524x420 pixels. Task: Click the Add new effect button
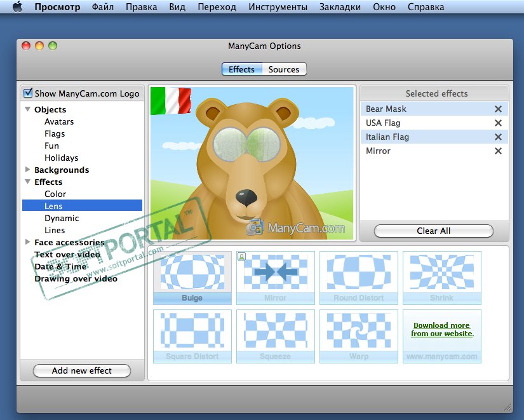pyautogui.click(x=82, y=370)
